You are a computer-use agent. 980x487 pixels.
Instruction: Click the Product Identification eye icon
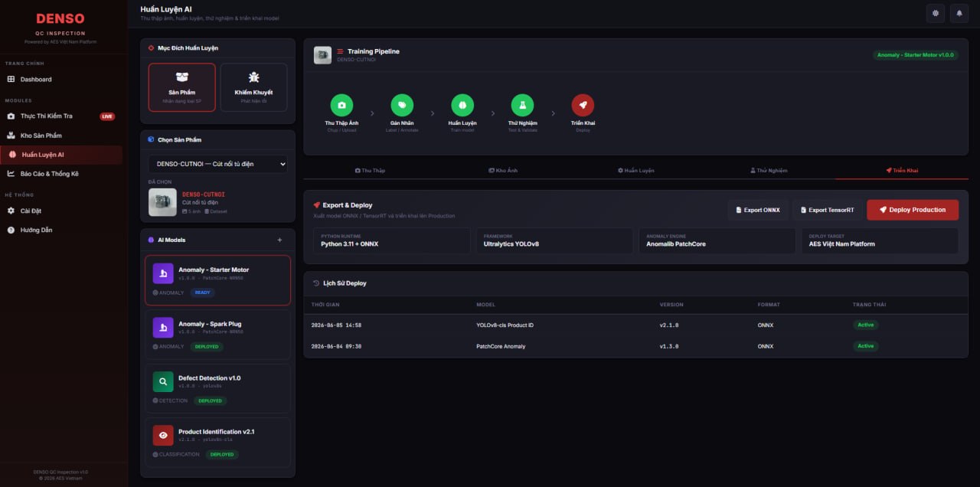163,436
